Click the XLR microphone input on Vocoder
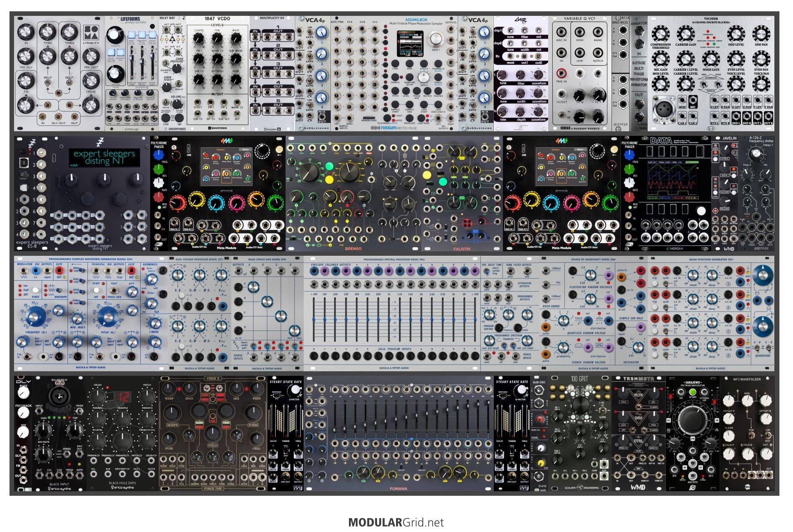 pyautogui.click(x=664, y=109)
